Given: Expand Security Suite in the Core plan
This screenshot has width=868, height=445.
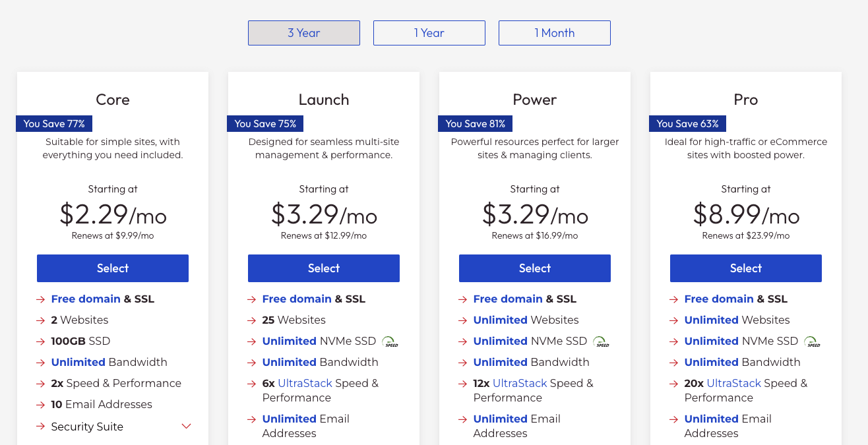Looking at the screenshot, I should coord(186,426).
